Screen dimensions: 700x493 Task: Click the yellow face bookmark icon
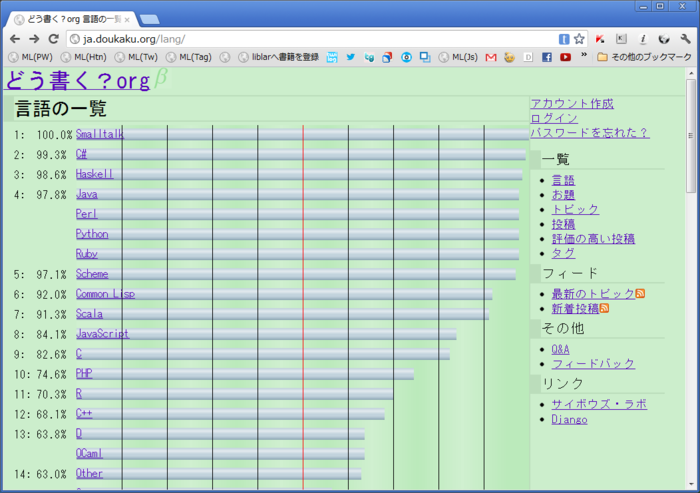509,57
